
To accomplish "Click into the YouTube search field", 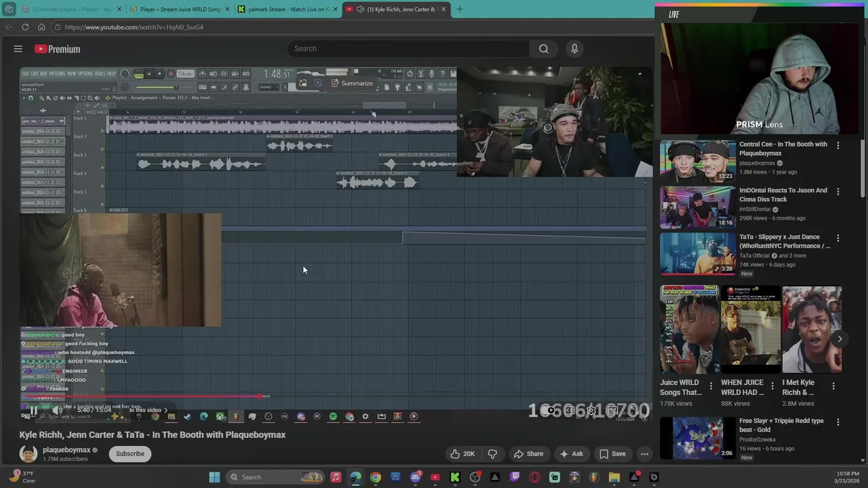I will [409, 49].
